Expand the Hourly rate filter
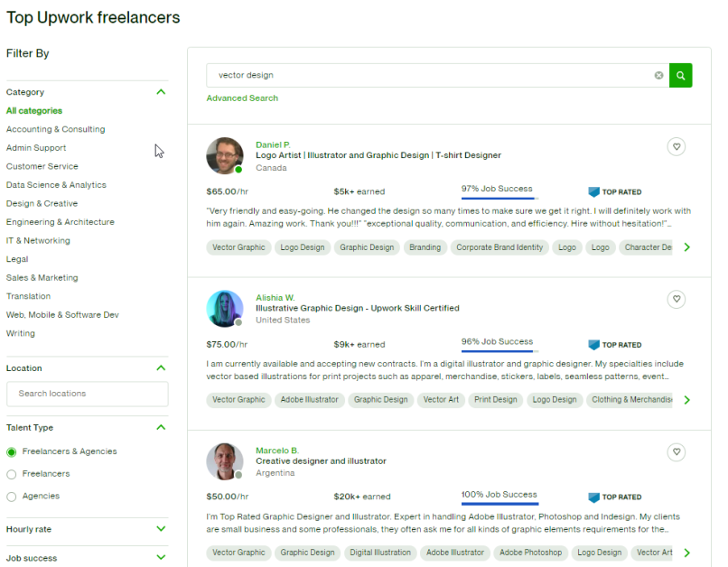 point(161,529)
